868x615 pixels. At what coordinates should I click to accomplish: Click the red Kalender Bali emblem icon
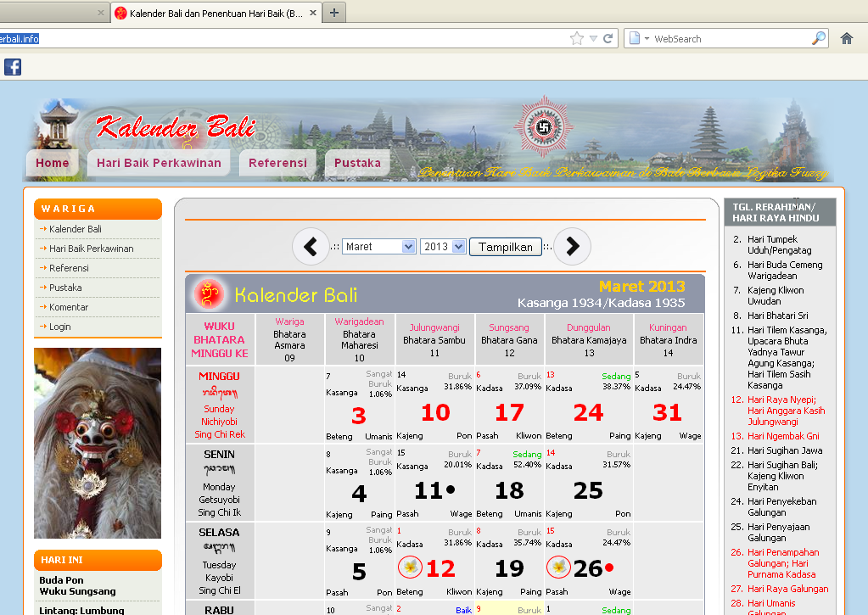(x=210, y=294)
